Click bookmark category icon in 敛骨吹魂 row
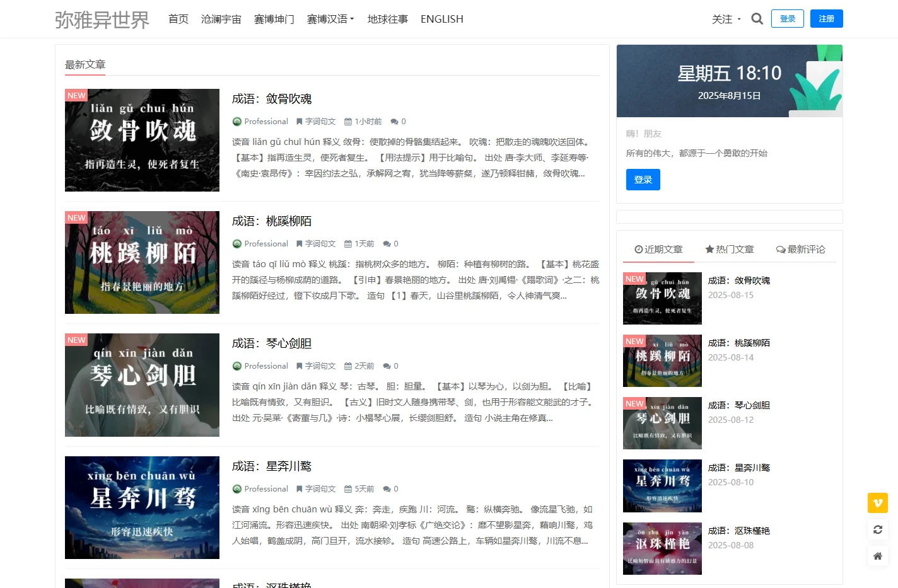The image size is (898, 588). [x=300, y=122]
